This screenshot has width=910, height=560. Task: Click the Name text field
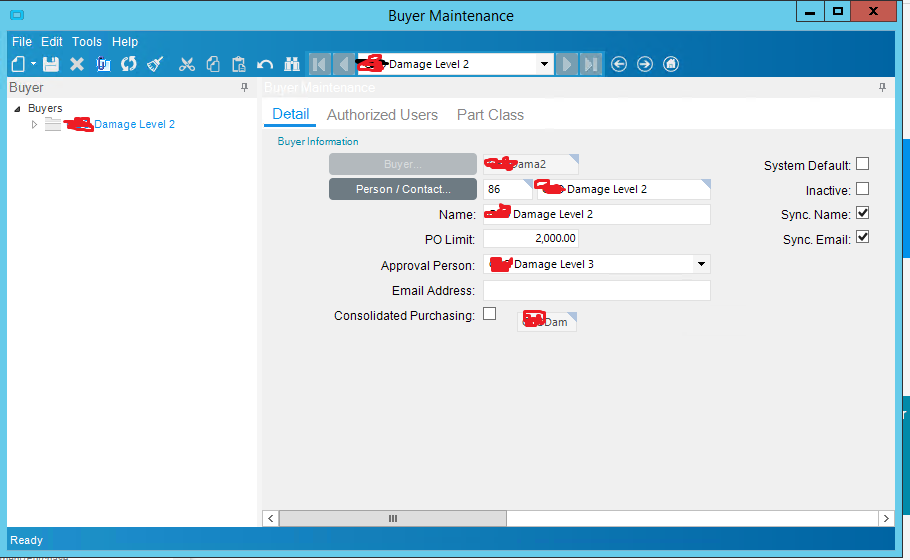pos(597,214)
